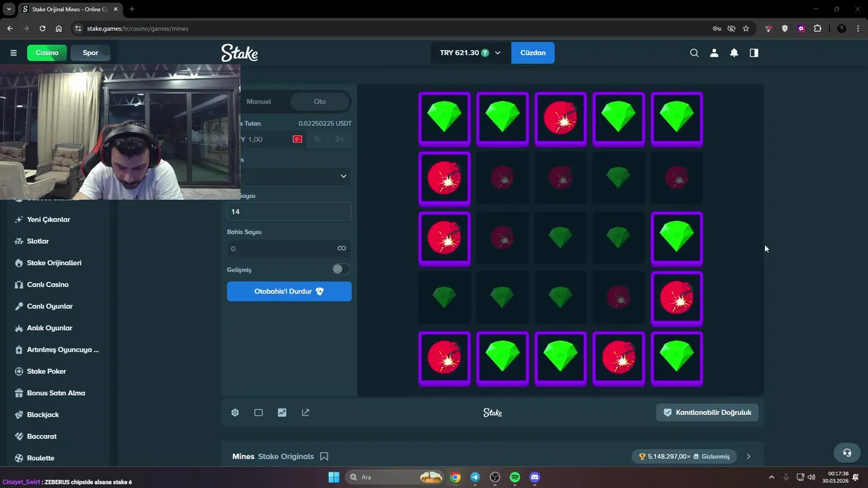Screen dimensions: 868x488
Task: Open live support headset icon
Action: pos(847,452)
